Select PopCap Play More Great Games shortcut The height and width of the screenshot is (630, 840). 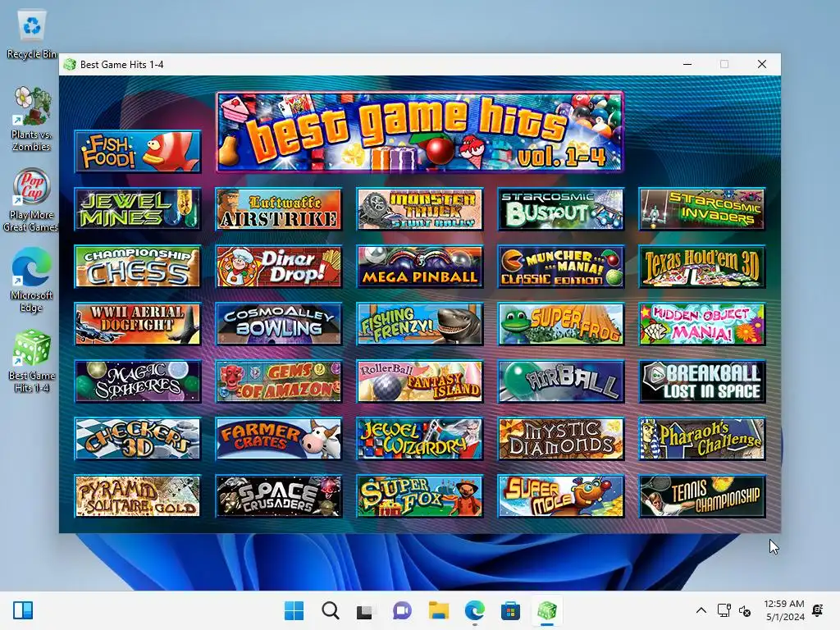pyautogui.click(x=30, y=200)
